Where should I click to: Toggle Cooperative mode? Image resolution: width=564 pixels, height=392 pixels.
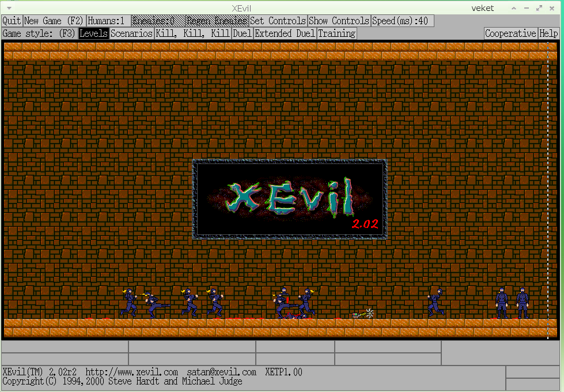(511, 33)
